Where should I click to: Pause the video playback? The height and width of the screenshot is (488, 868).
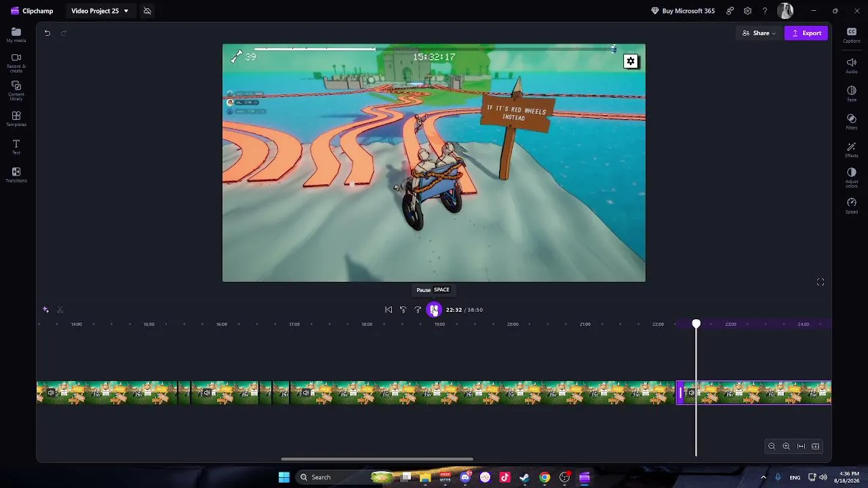(434, 310)
